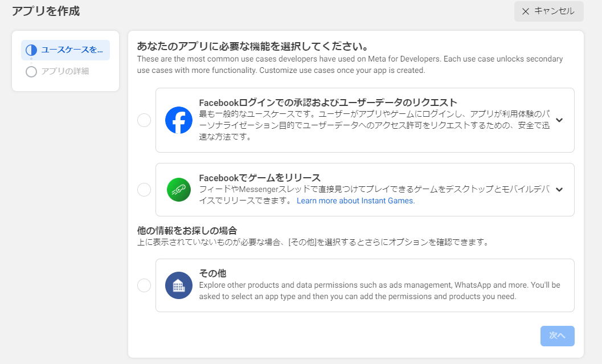Image resolution: width=602 pixels, height=364 pixels.
Task: Select the その他 radio button
Action: (144, 285)
